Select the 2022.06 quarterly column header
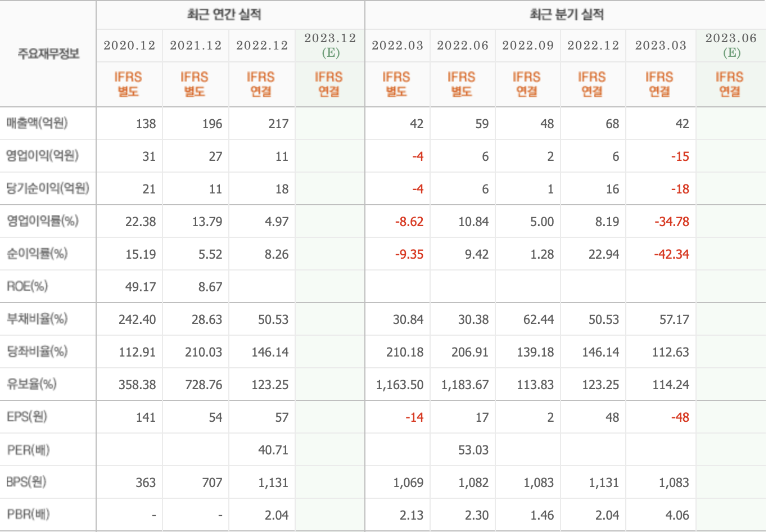This screenshot has height=532, width=768. [x=463, y=46]
